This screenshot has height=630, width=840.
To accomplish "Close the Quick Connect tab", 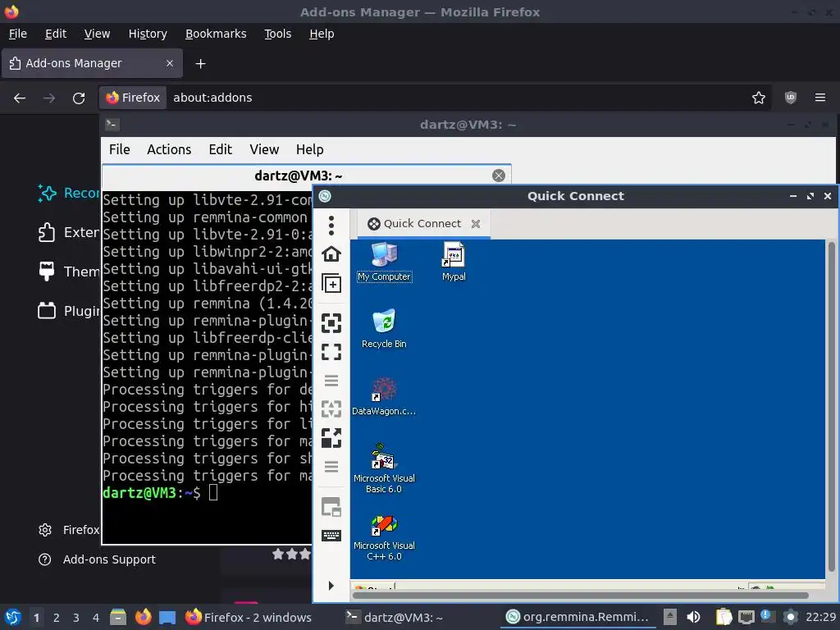I will (476, 224).
